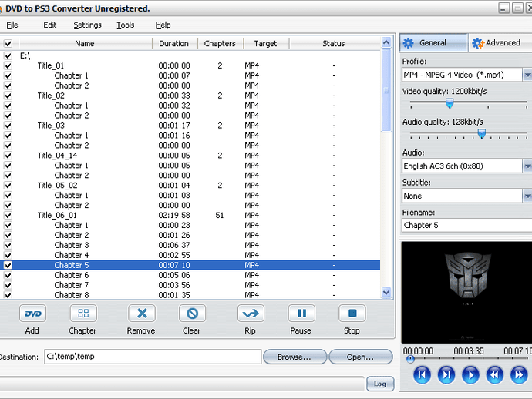Select Chapter 6 row with 00:05:06
Viewport: 532px width, 399px height.
[190, 275]
